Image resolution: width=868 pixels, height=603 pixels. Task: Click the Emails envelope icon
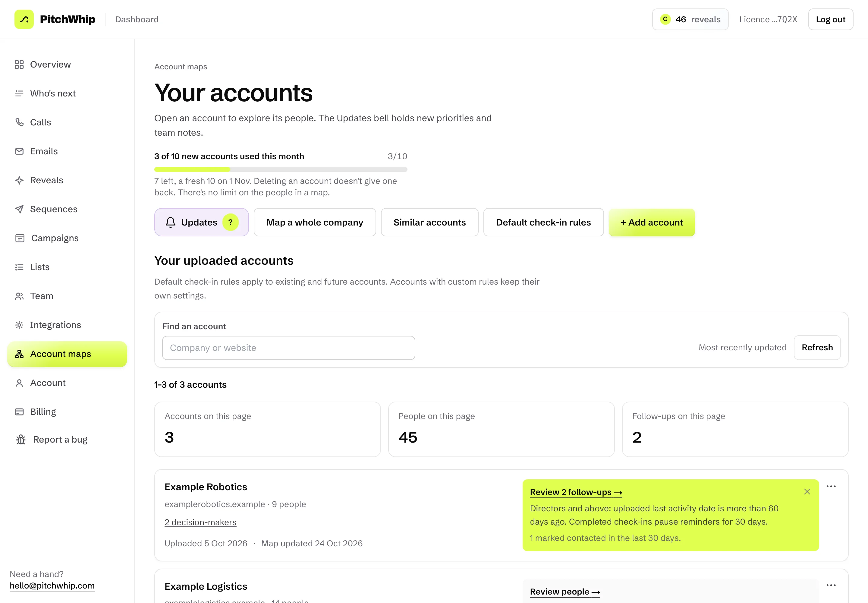click(19, 151)
